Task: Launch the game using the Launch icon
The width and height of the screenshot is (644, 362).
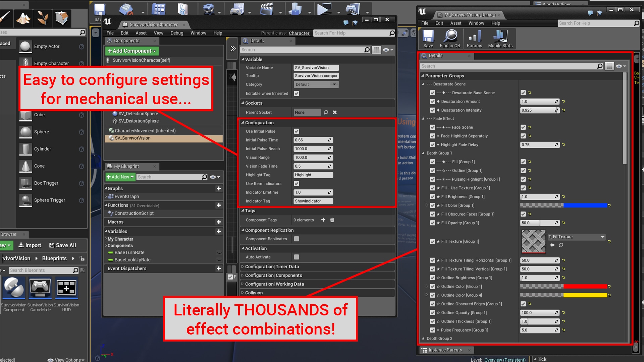Action: click(x=352, y=9)
